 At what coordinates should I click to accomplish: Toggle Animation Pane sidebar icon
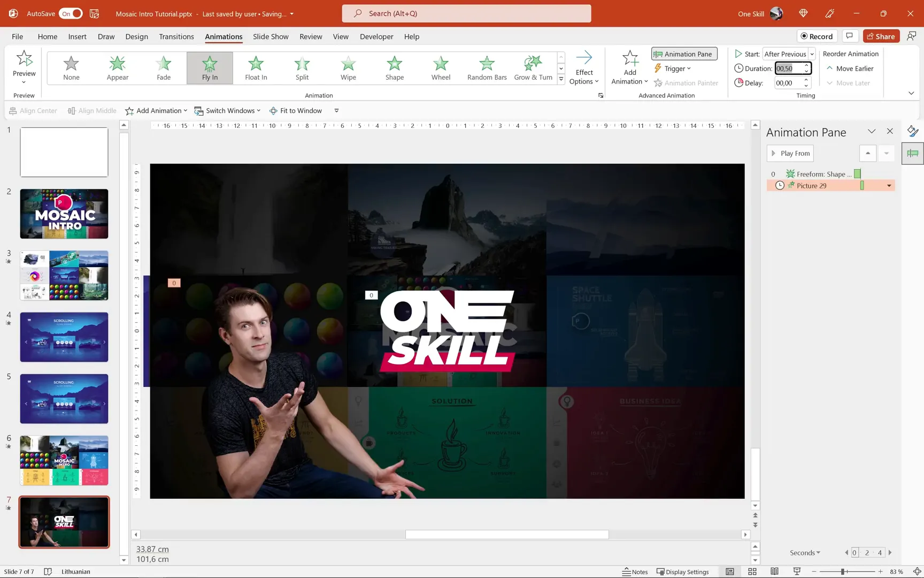click(x=912, y=154)
